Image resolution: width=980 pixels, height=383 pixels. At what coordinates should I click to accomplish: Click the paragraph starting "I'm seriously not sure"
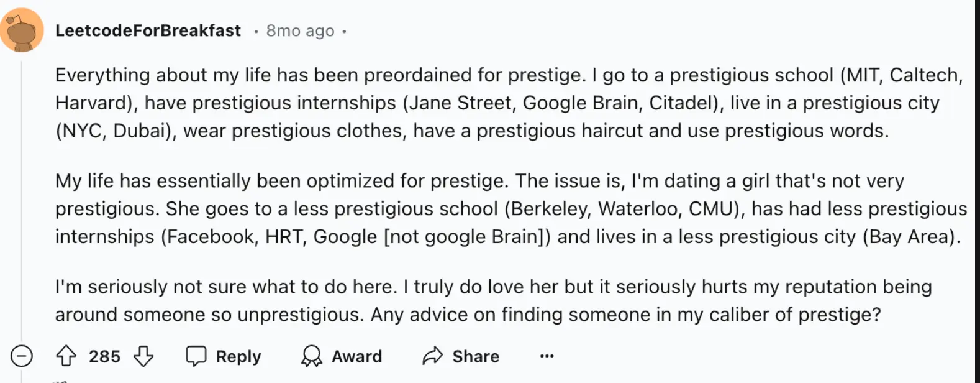click(472, 300)
